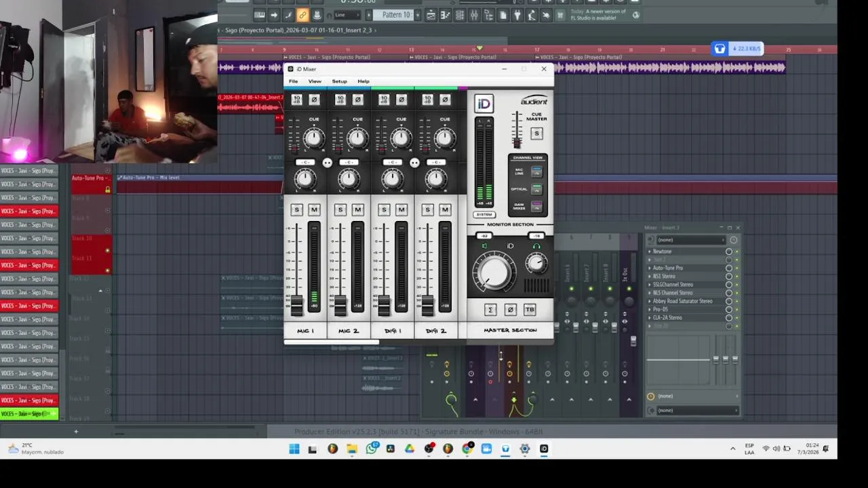868x488 pixels.
Task: Solo the MIC 1 channel
Action: pos(296,210)
